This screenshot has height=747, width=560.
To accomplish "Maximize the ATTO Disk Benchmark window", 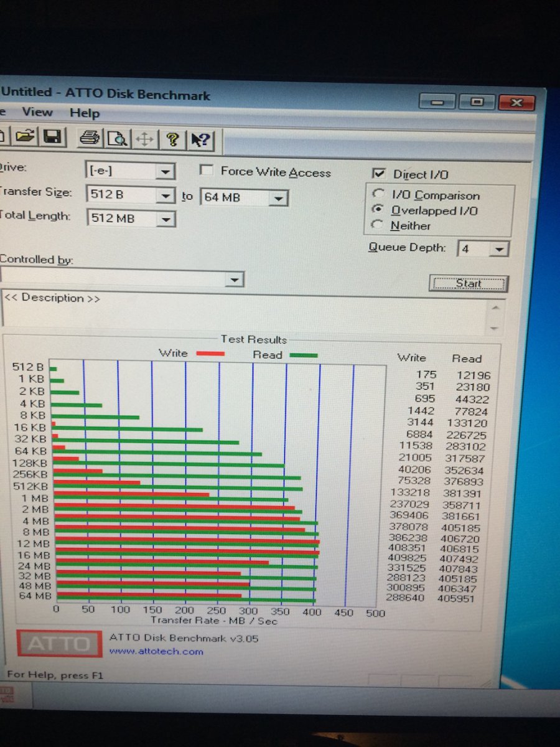I will coord(477,102).
